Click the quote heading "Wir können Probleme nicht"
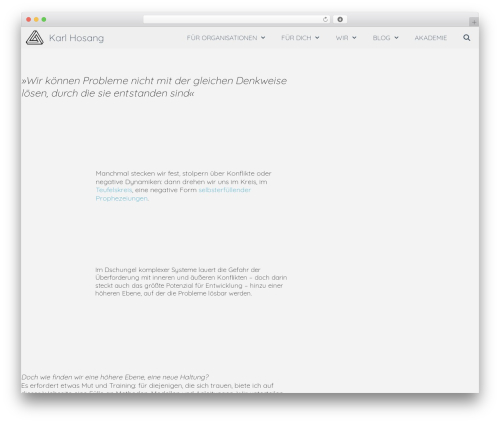 154,87
